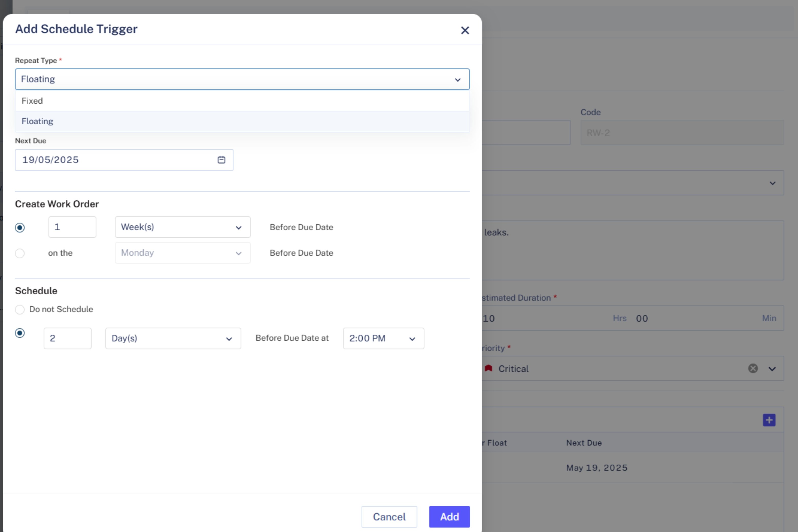Image resolution: width=798 pixels, height=532 pixels.
Task: Close the Add Schedule Trigger dialog
Action: click(x=465, y=30)
